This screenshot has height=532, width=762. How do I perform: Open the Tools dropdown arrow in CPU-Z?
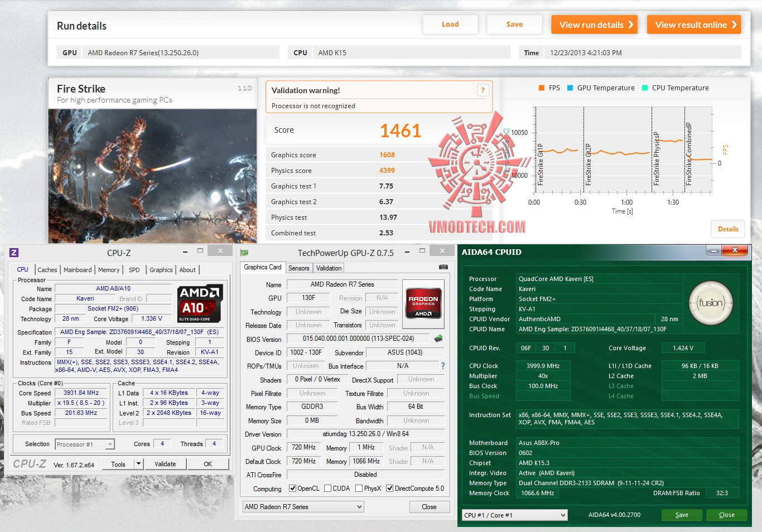139,464
